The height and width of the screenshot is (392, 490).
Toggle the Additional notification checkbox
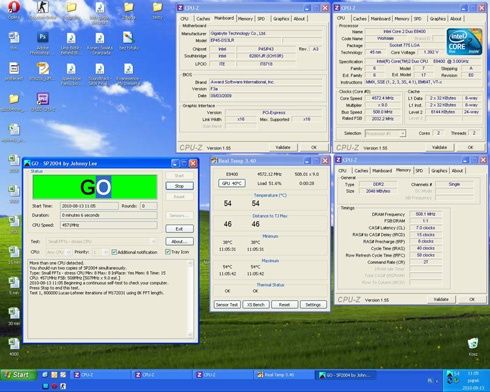[x=114, y=252]
